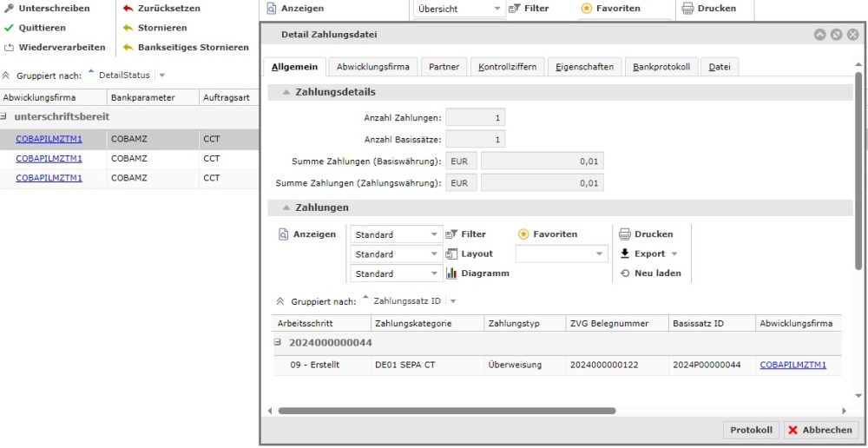868x448 pixels.
Task: Click Bankseitiges Stornieren button
Action: tap(186, 47)
